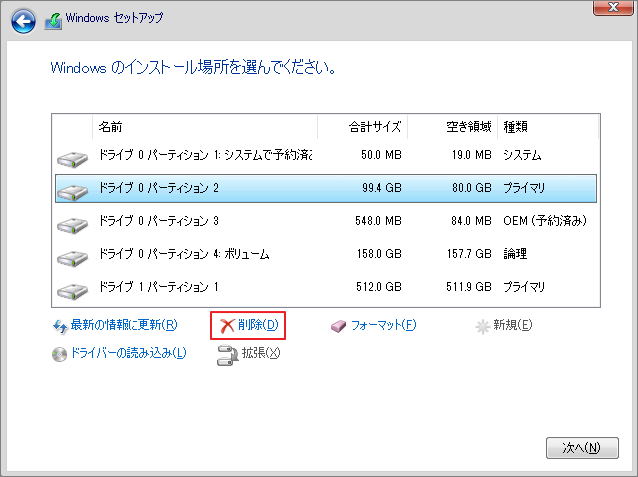Click the Windows Setup installer icon in title bar

53,21
